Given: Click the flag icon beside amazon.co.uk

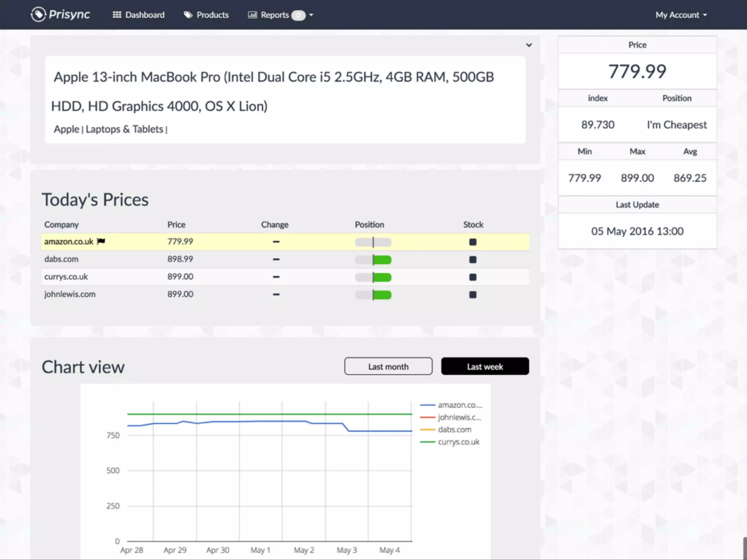Looking at the screenshot, I should click(101, 241).
